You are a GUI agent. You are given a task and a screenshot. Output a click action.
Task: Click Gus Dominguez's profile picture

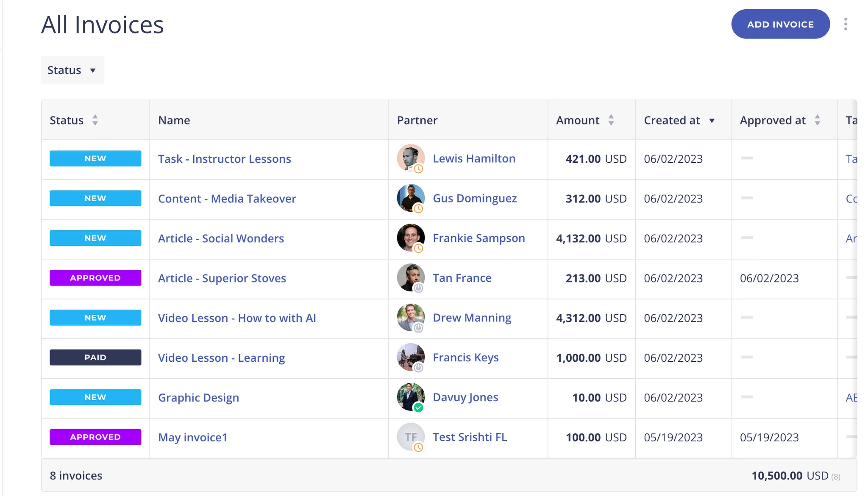point(410,198)
